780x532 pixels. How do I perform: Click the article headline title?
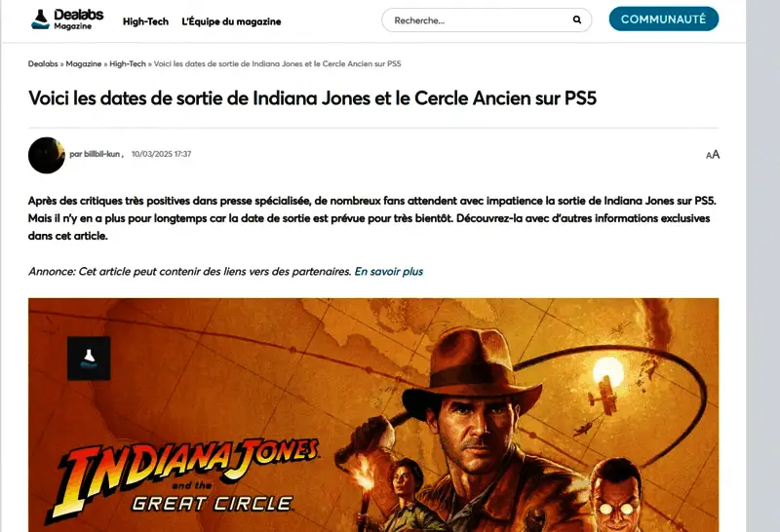pyautogui.click(x=312, y=98)
